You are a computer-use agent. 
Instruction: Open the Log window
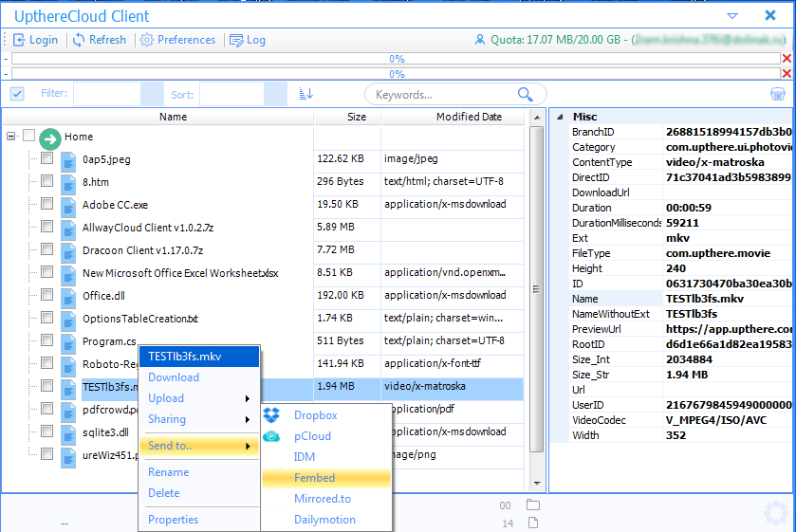coord(248,40)
